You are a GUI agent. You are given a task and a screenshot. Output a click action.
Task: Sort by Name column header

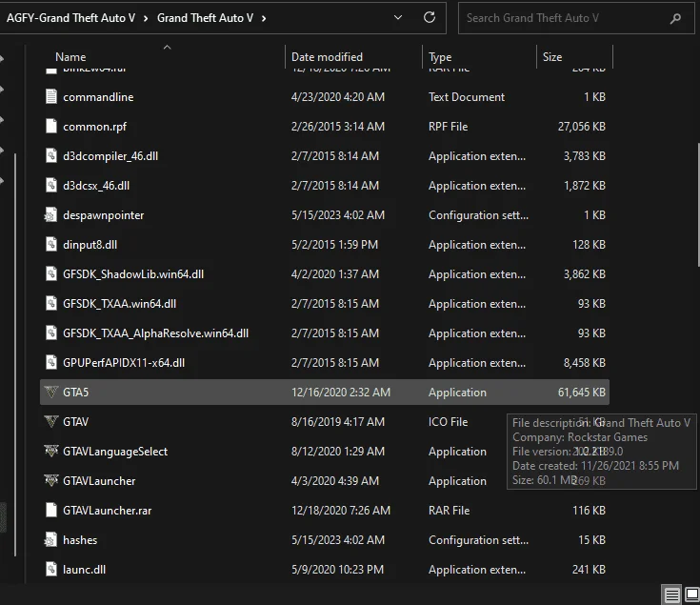[70, 57]
